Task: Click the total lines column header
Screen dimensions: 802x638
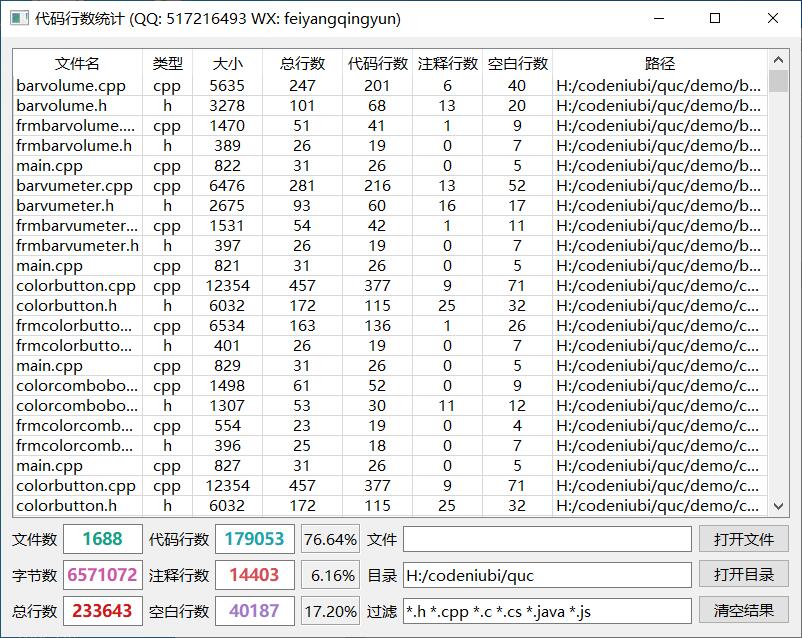Action: coord(302,63)
